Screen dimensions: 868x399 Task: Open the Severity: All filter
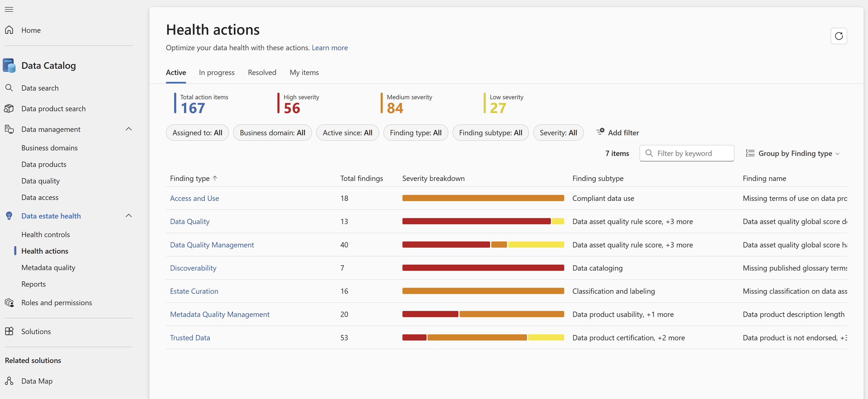[558, 133]
